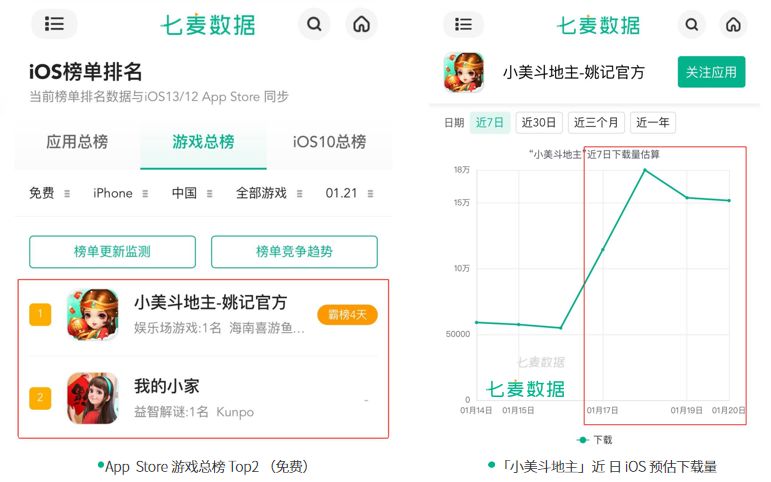The image size is (771, 482).
Task: Select 近7日 date range
Action: click(x=490, y=122)
